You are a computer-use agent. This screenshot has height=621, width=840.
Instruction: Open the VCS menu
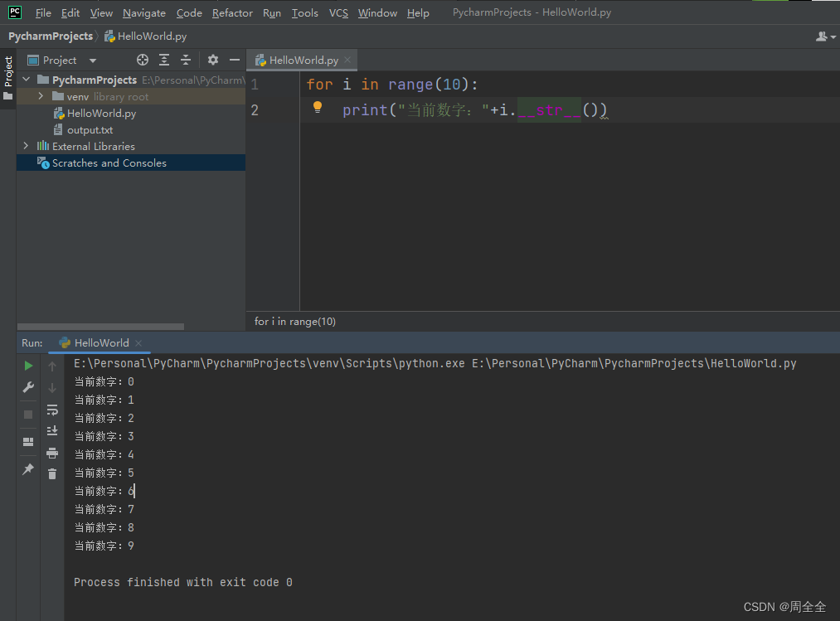(x=338, y=13)
